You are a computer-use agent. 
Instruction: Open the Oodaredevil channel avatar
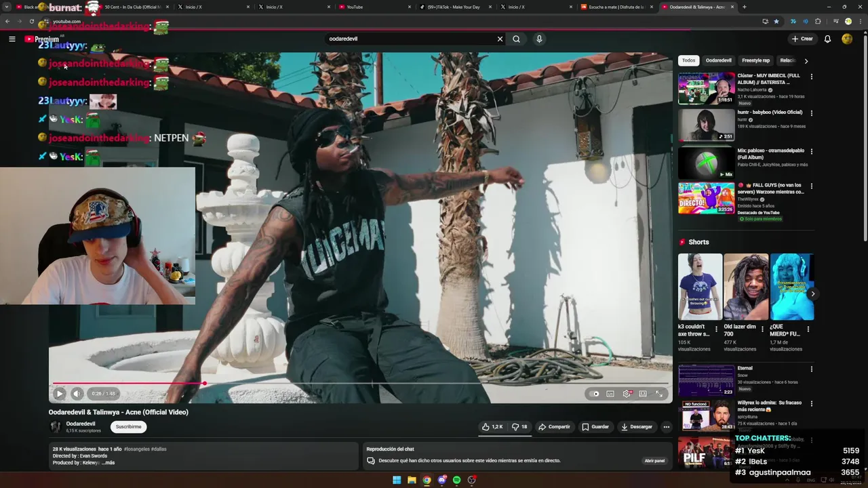pos(55,427)
